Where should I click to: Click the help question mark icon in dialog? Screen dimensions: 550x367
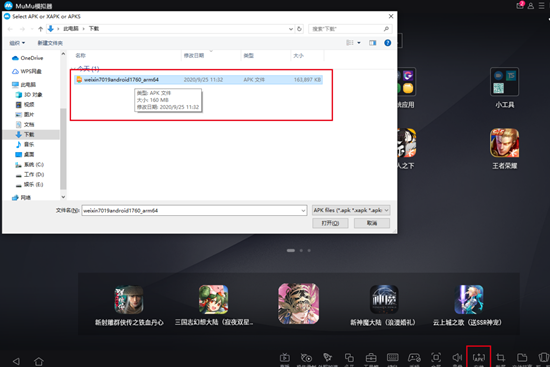388,43
